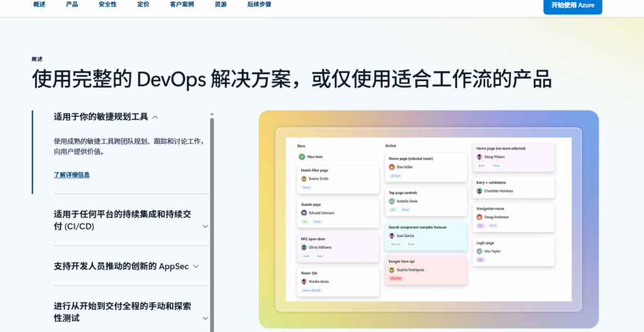Click Martin Jones' avatar icon

304,282
